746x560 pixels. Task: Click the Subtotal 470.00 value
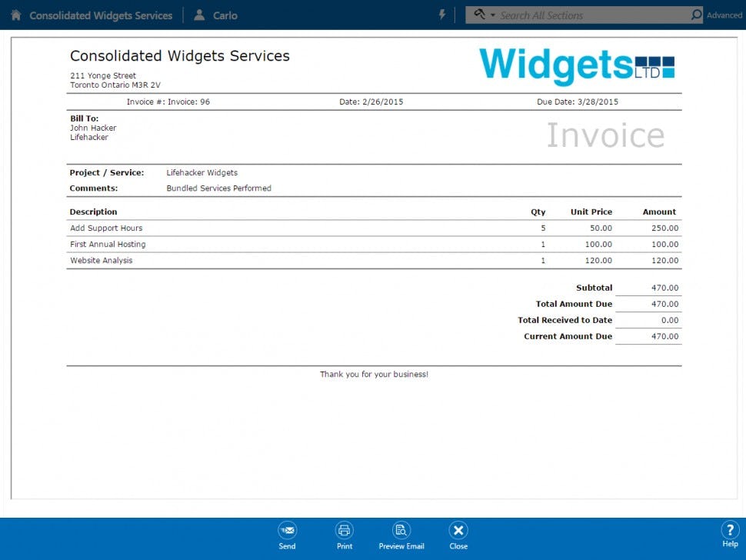coord(664,288)
